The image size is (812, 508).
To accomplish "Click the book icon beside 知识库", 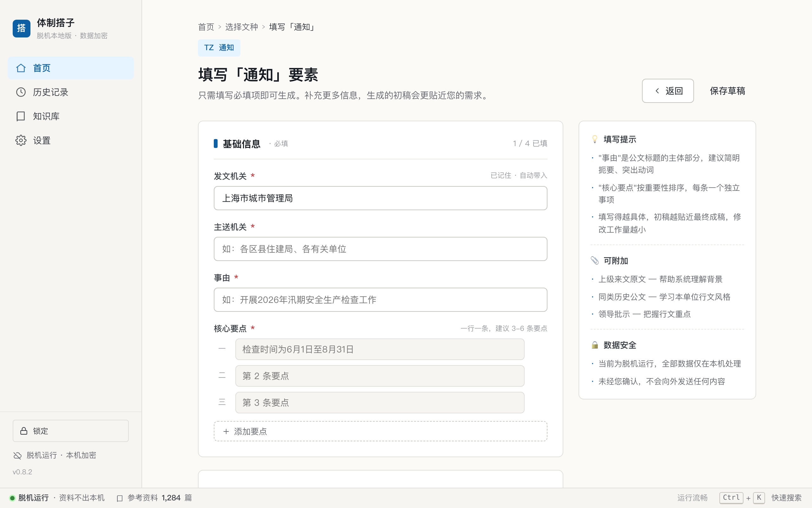I will click(21, 116).
